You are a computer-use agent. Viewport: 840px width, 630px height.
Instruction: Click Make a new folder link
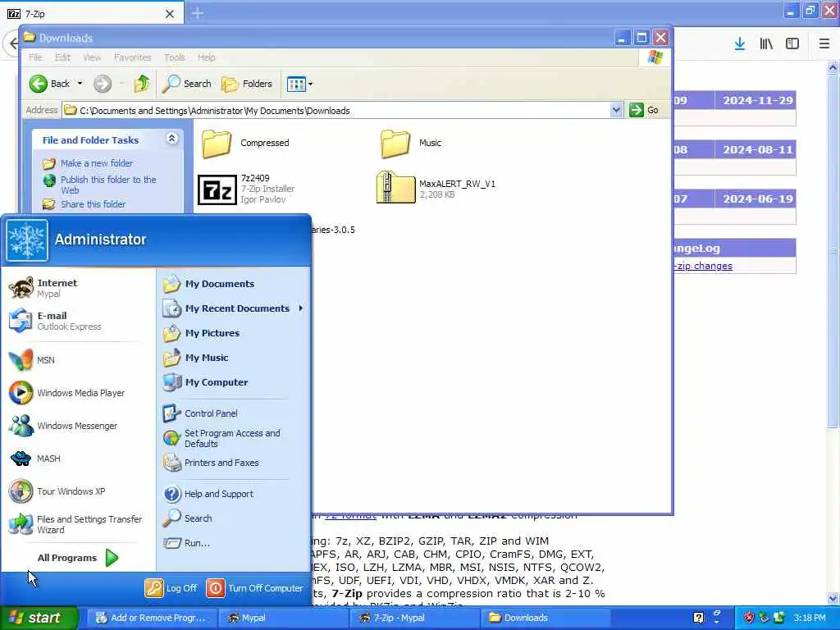tap(97, 163)
